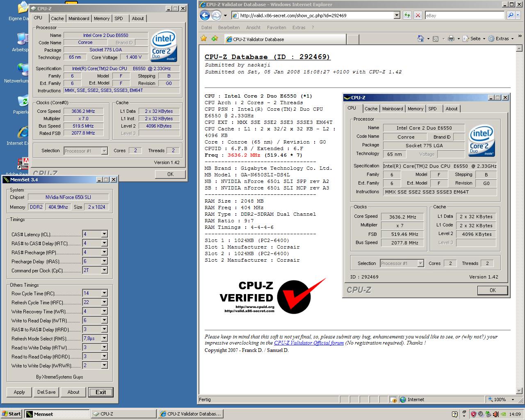
Task: Click the help question mark tray icon
Action: coord(454,414)
